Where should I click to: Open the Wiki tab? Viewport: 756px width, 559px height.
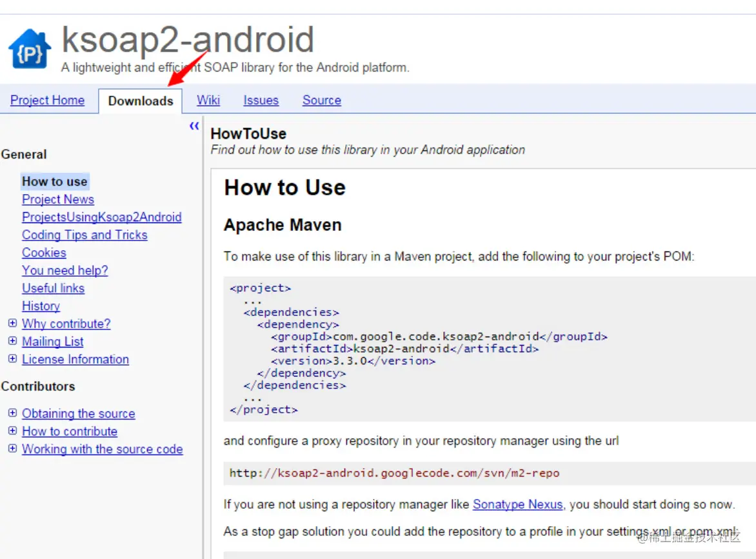click(x=208, y=100)
